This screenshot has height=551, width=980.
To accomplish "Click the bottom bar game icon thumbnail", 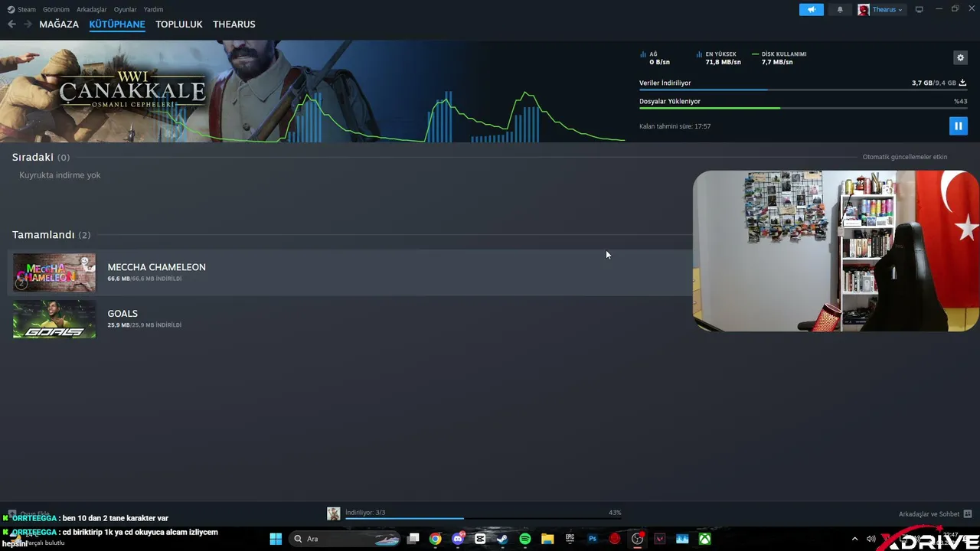I will click(x=334, y=514).
